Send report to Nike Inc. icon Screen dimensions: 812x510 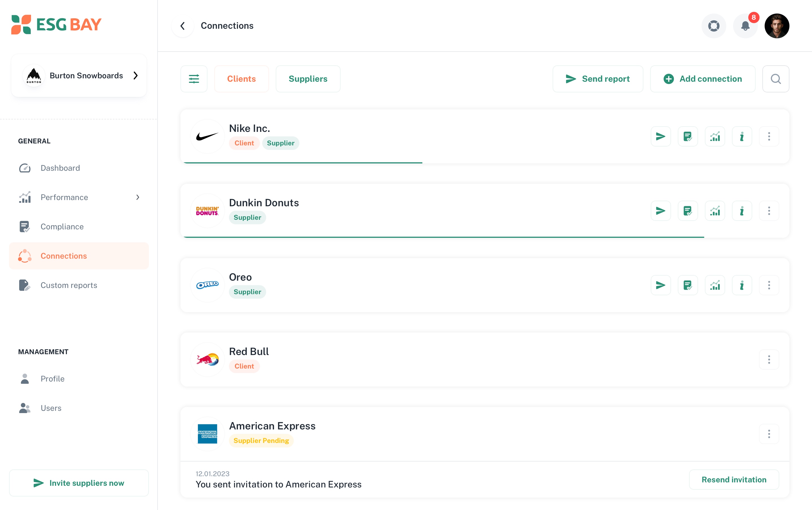661,137
